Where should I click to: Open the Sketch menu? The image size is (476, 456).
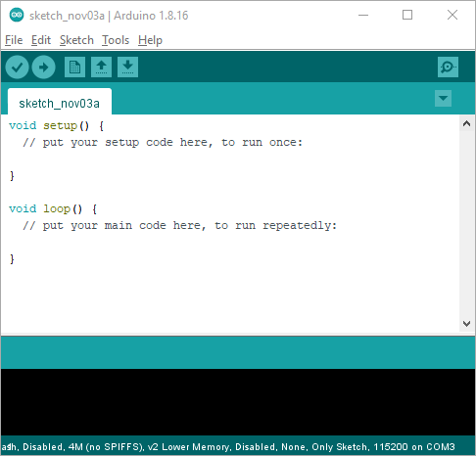(76, 40)
